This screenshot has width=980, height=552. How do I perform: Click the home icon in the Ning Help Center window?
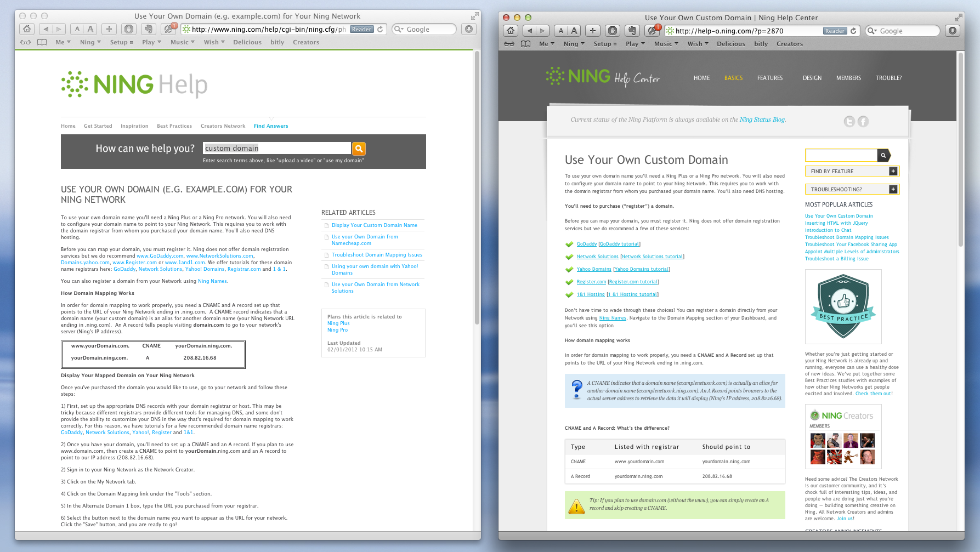tap(511, 31)
